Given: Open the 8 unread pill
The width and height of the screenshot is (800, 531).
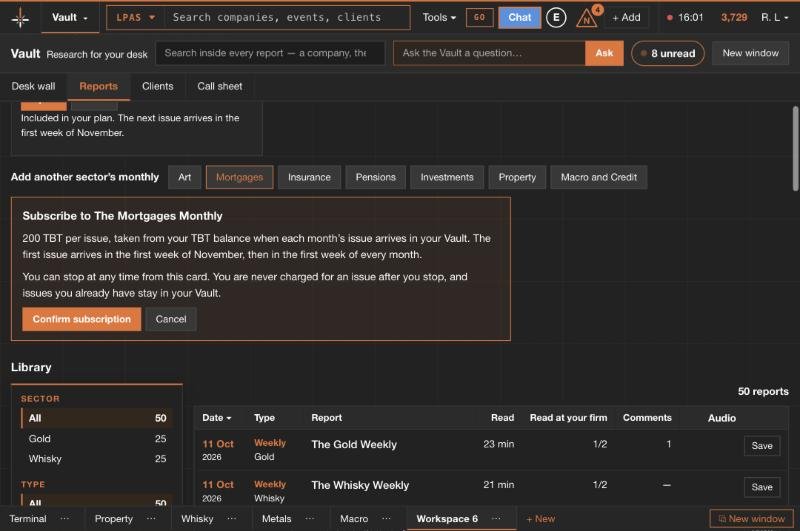Looking at the screenshot, I should coord(667,53).
